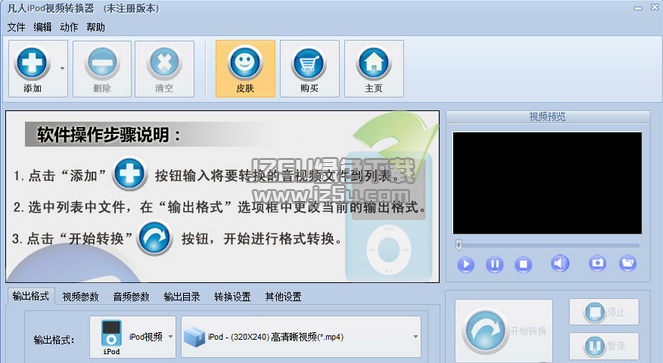Click the 视频预览 panel header
This screenshot has height=363, width=663.
[x=548, y=117]
